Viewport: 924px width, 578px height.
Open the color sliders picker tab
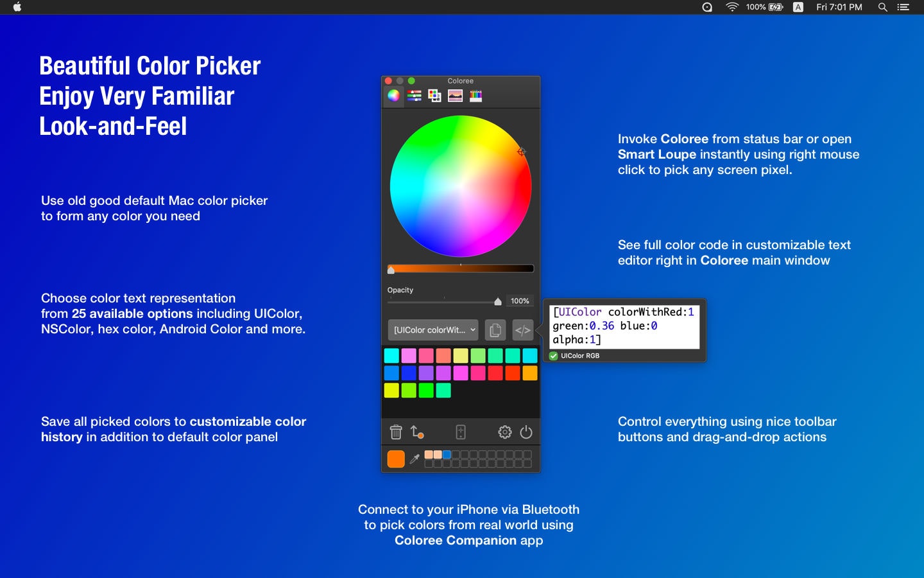(415, 96)
